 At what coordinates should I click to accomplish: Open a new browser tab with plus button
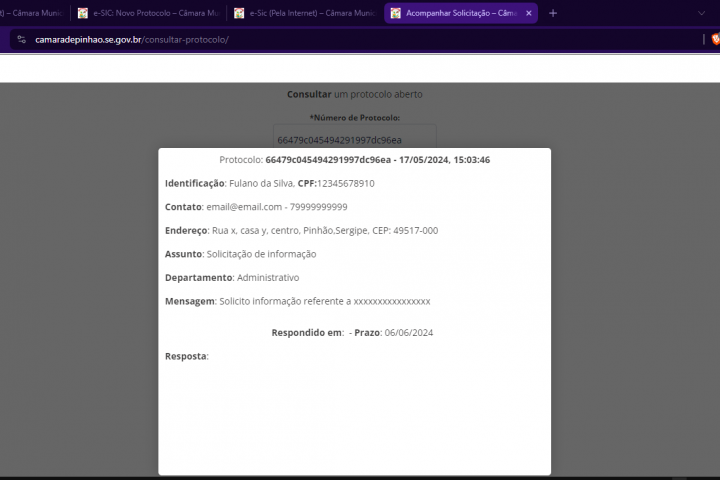[553, 13]
